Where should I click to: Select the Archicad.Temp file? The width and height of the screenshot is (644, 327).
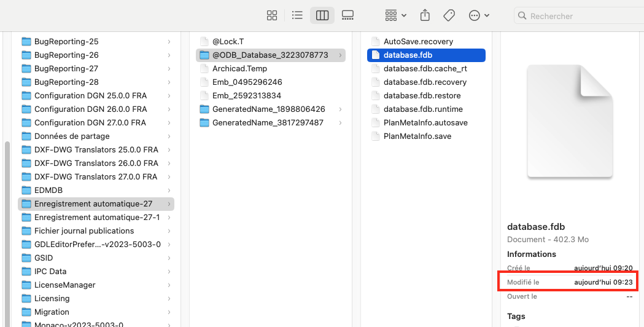(271, 69)
